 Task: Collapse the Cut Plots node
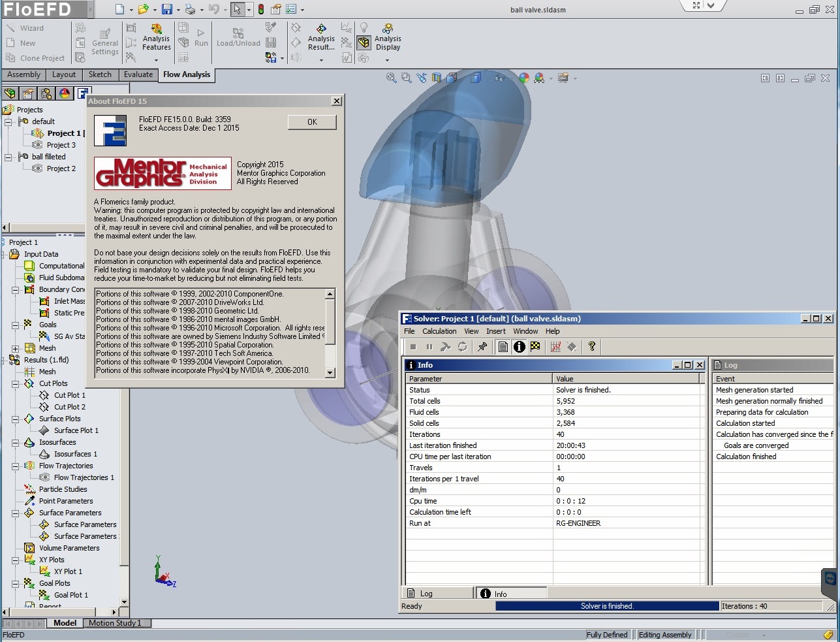(x=15, y=383)
